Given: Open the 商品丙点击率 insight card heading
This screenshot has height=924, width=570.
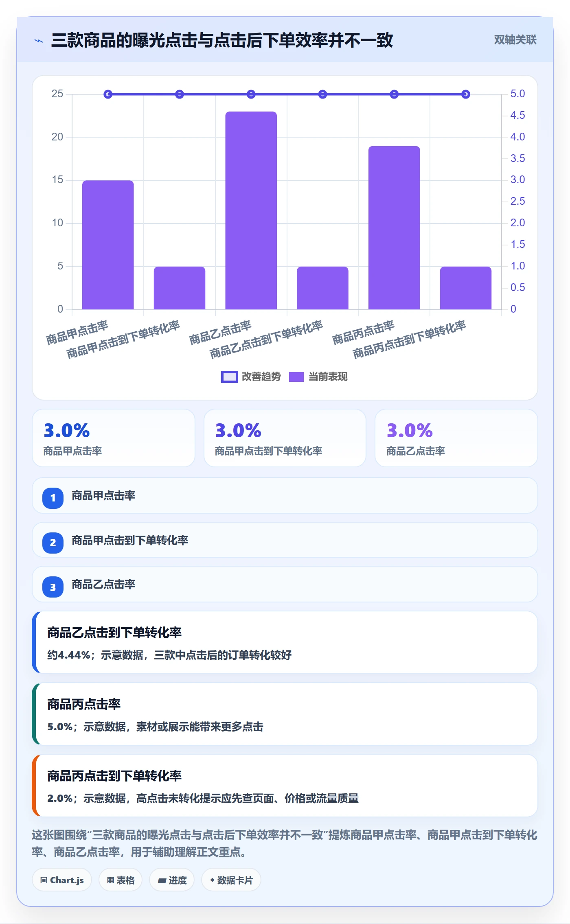Looking at the screenshot, I should point(84,704).
